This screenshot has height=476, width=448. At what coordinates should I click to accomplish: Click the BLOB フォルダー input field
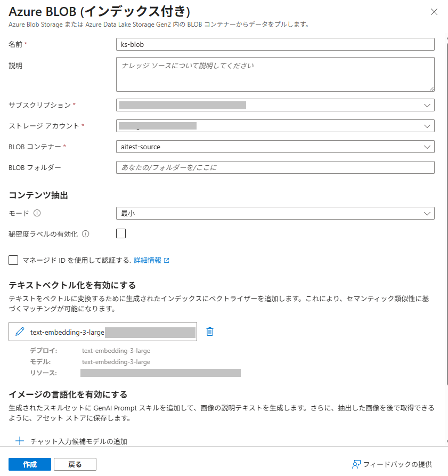(x=275, y=167)
